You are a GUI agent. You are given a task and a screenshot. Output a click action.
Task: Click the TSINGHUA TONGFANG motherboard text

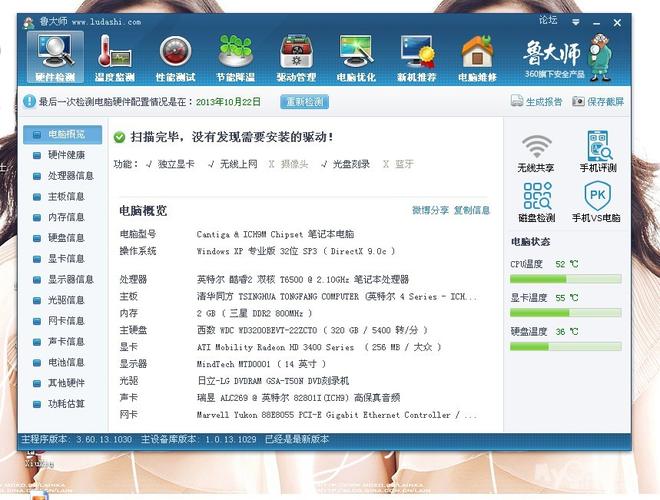tap(337, 297)
